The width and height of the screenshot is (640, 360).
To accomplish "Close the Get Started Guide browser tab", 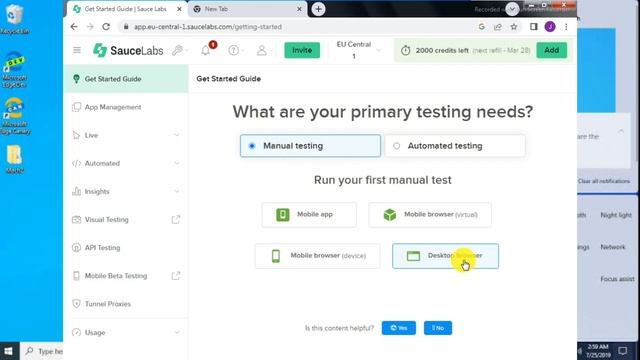I will pos(179,9).
